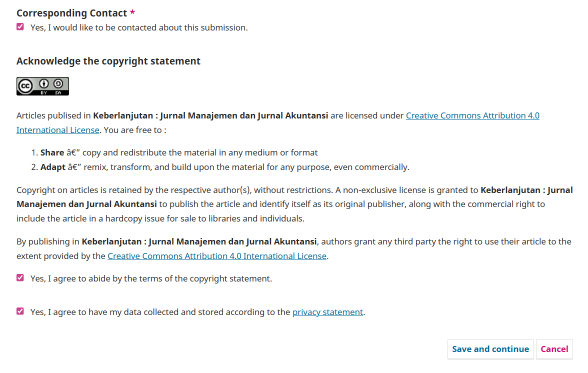Open the second Creative Commons license link
Image resolution: width=588 pixels, height=373 pixels.
(x=217, y=255)
